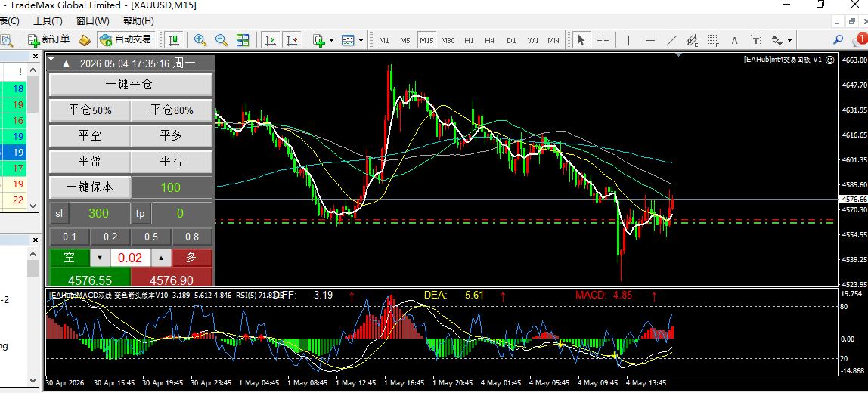This screenshot has height=393, width=868.
Task: Toggle chart shift from right border
Action: click(293, 40)
